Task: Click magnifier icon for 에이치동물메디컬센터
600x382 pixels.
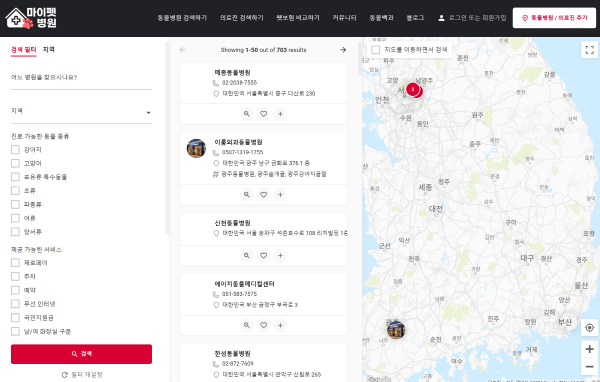Action: (x=247, y=325)
